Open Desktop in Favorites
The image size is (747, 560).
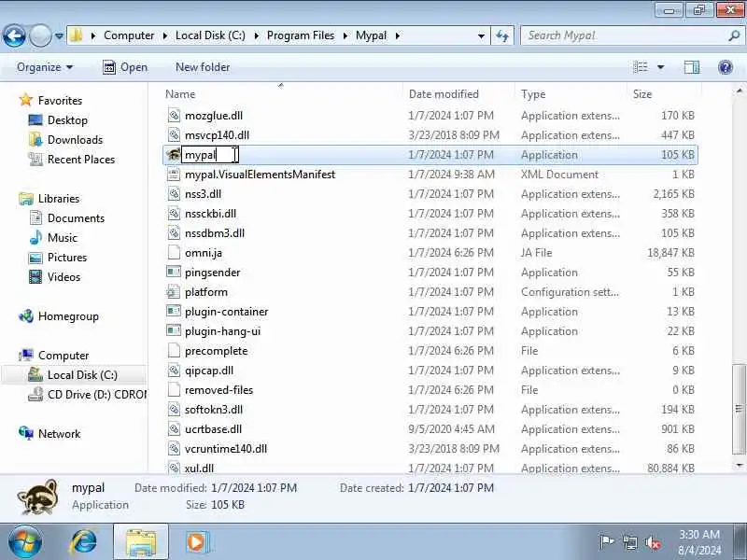click(x=67, y=120)
